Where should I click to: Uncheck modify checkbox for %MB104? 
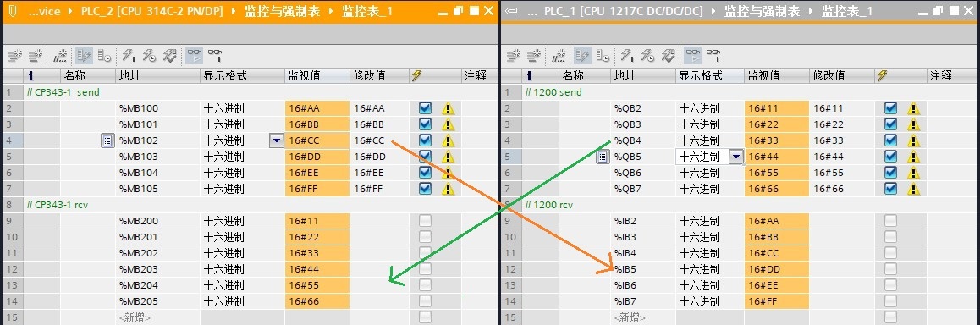tap(425, 173)
